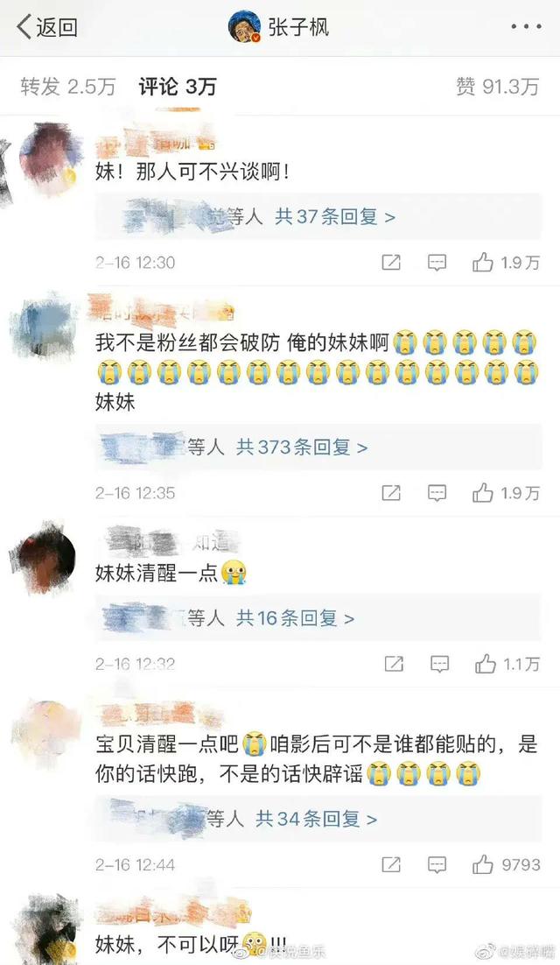Expand the 共373条回复 replies
560x965 pixels.
pos(301,447)
